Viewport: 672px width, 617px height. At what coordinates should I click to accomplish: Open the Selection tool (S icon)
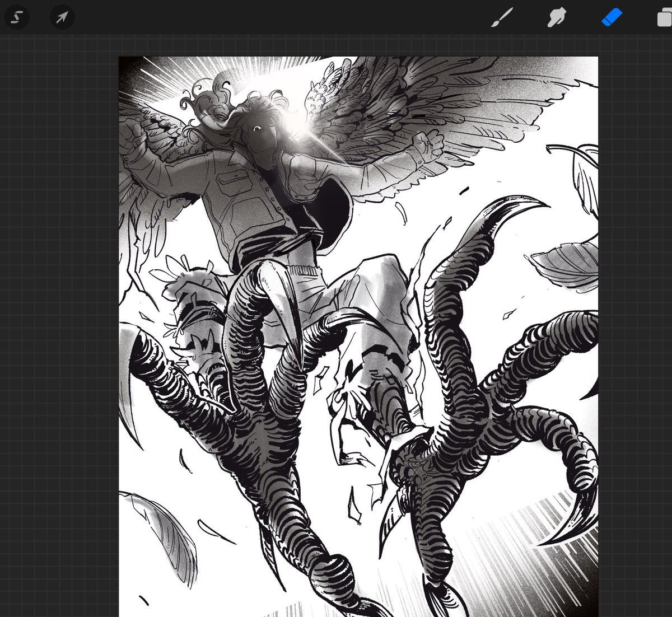(x=17, y=17)
